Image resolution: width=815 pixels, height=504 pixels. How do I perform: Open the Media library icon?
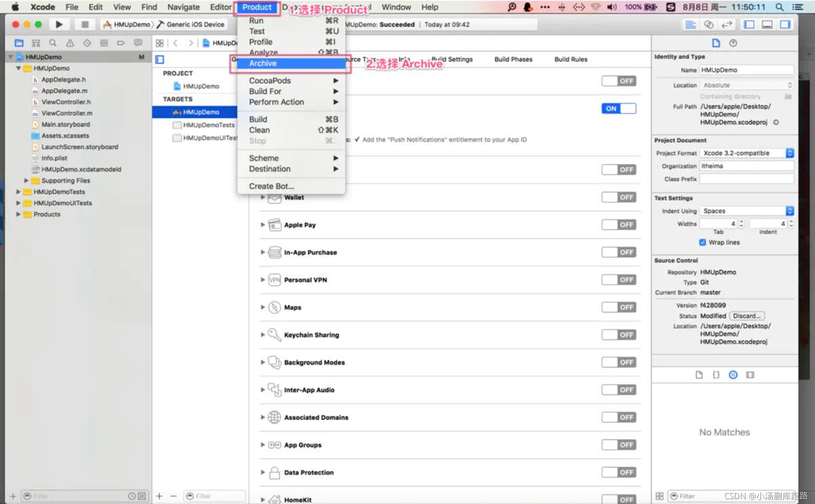click(750, 375)
